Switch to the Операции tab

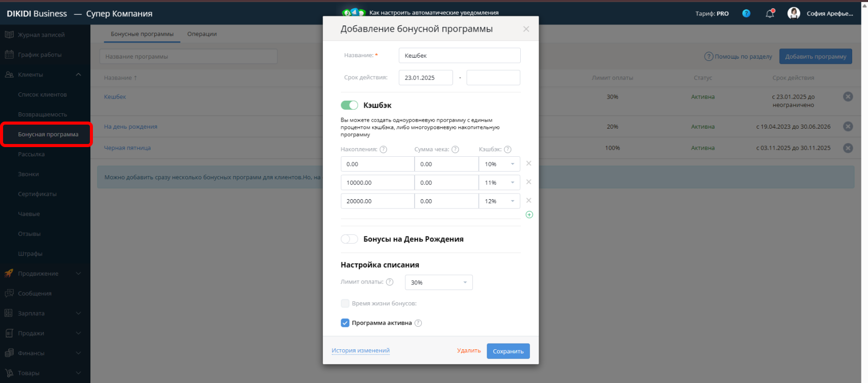tap(202, 34)
